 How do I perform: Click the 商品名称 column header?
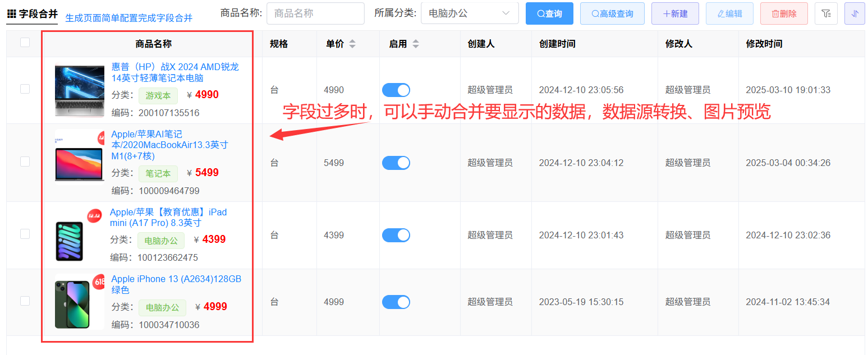pos(153,44)
